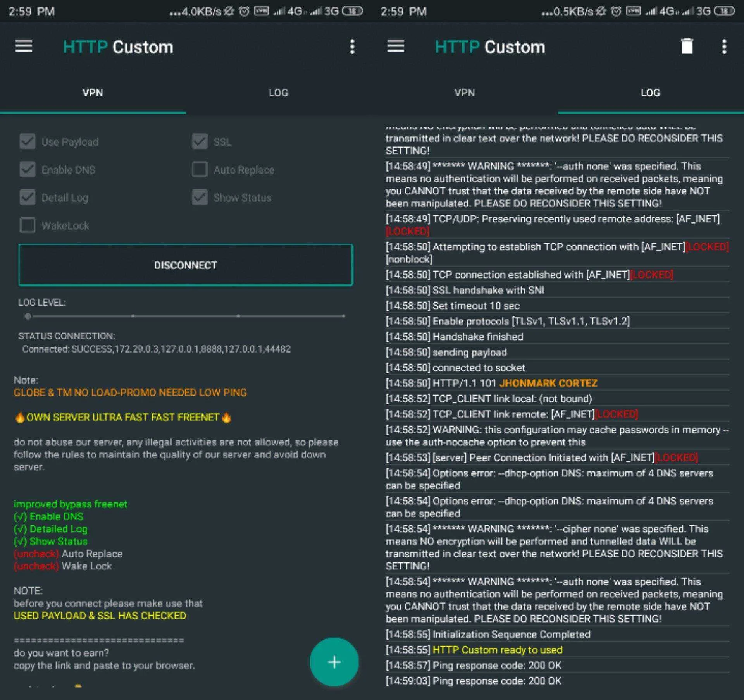The width and height of the screenshot is (744, 700).
Task: Tap the 'improved bypass freenet' green text
Action: click(x=71, y=504)
